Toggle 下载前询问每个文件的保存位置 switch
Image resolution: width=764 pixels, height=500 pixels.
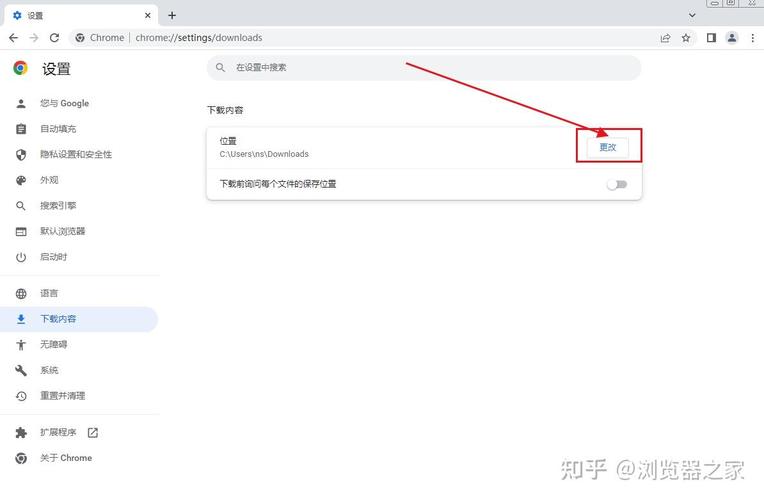(617, 184)
